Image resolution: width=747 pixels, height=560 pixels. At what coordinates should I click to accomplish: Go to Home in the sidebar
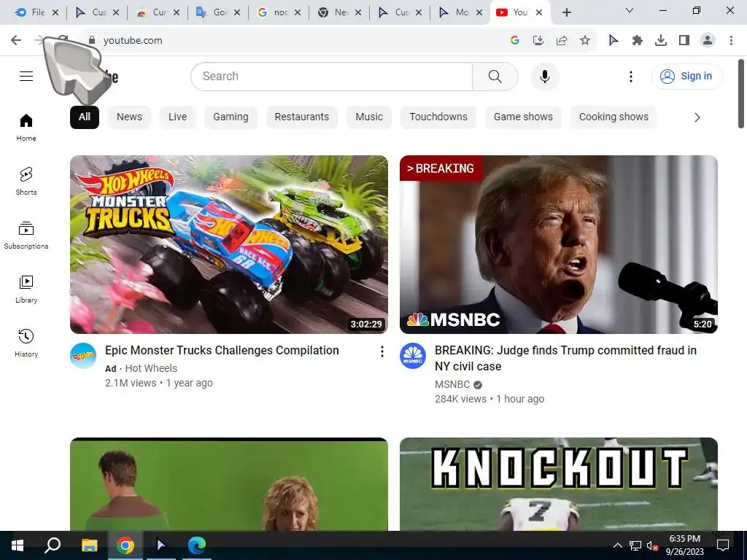click(x=26, y=128)
